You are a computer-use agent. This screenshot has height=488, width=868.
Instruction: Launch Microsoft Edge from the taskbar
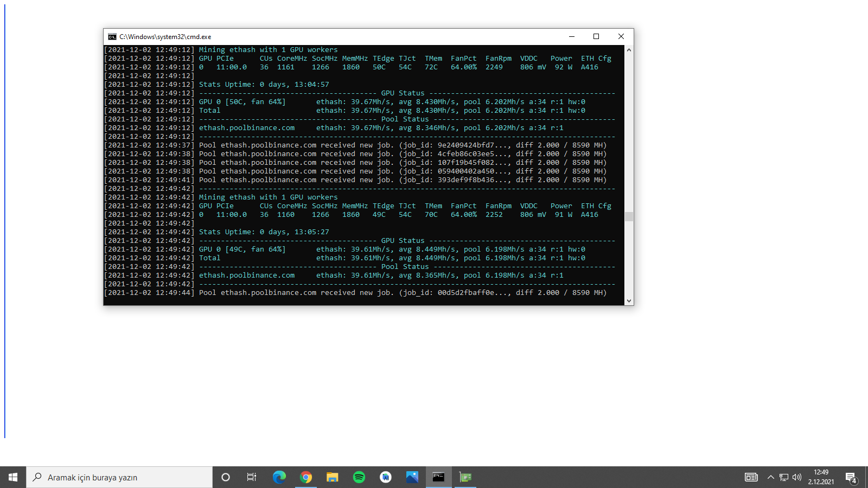(x=279, y=477)
